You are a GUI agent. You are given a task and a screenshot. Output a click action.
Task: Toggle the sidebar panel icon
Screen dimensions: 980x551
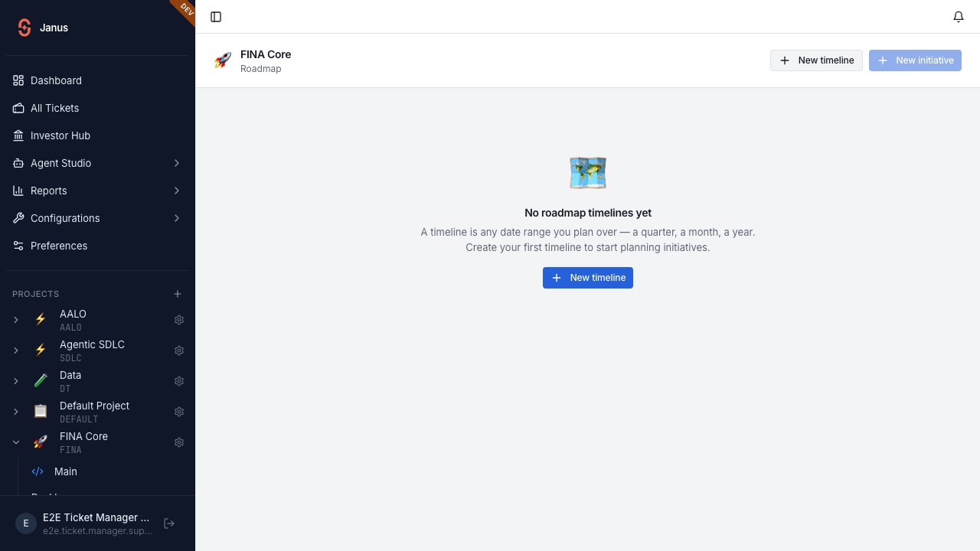216,17
